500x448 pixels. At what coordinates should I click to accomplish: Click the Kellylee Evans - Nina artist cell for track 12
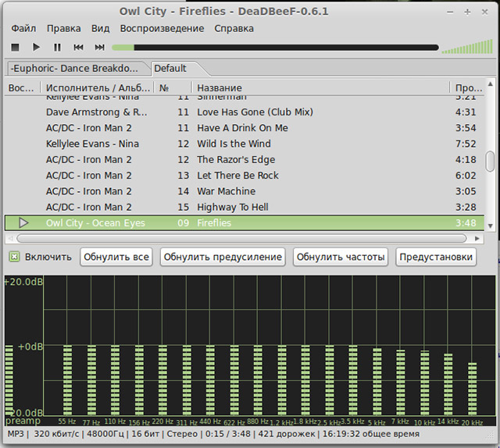click(x=92, y=144)
